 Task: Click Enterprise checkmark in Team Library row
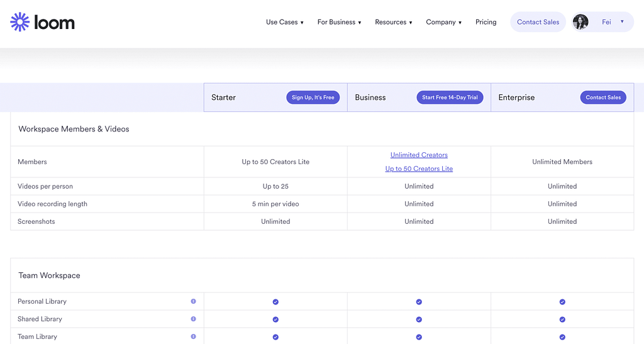(562, 337)
